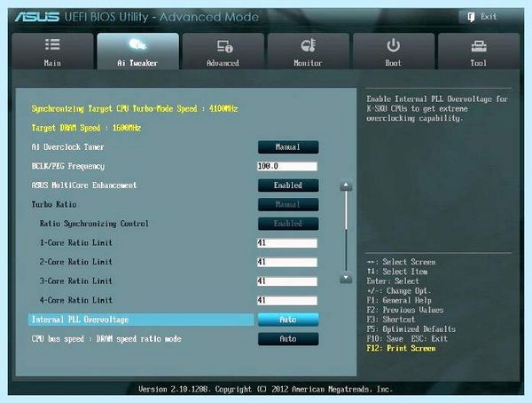Click the Version copyright footer text
The height and width of the screenshot is (403, 532).
pos(265,389)
